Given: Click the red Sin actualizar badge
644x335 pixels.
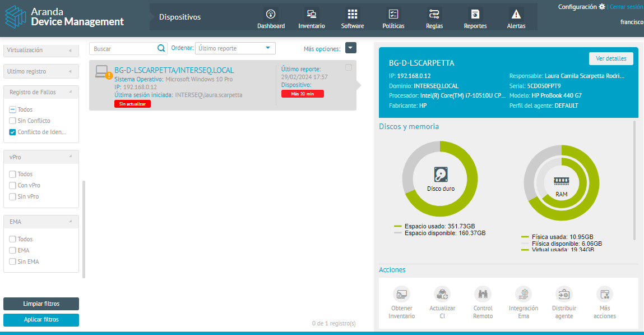Looking at the screenshot, I should pos(132,104).
